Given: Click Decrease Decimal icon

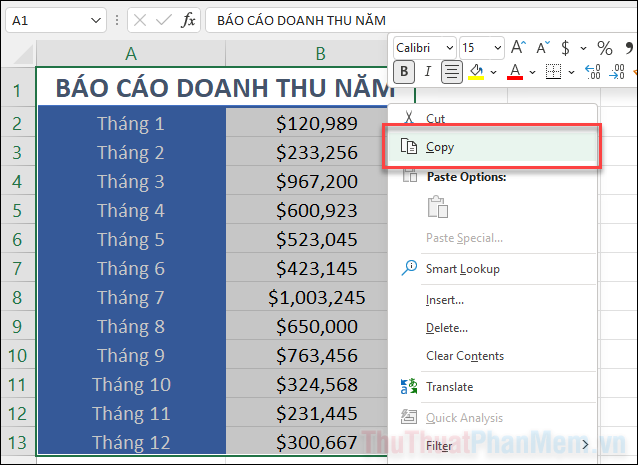Looking at the screenshot, I should pyautogui.click(x=617, y=72).
